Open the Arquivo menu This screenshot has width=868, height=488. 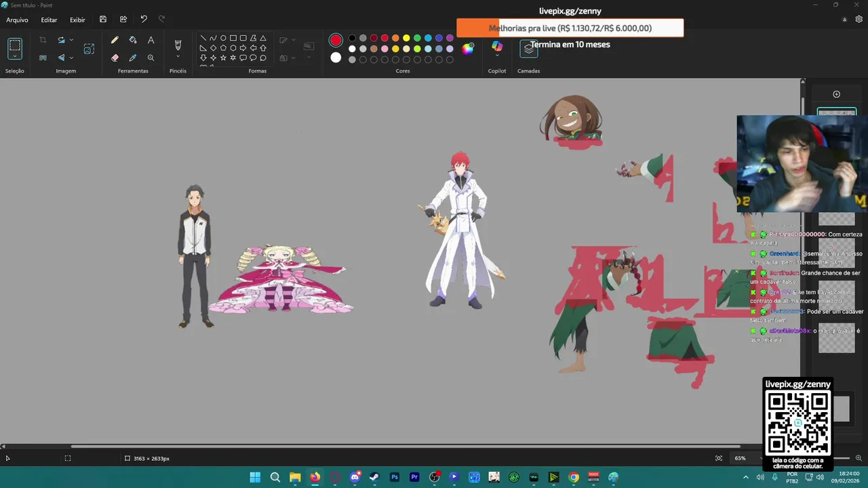pos(17,20)
